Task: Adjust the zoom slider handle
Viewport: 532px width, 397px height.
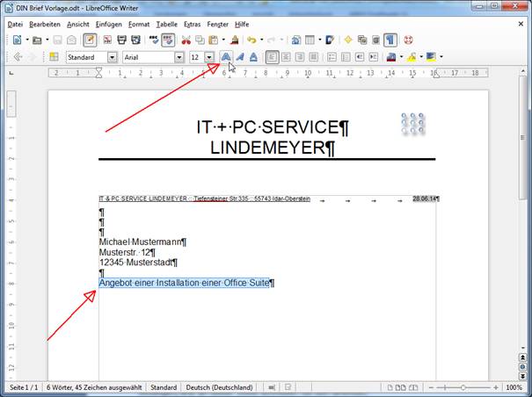Action: pos(463,387)
